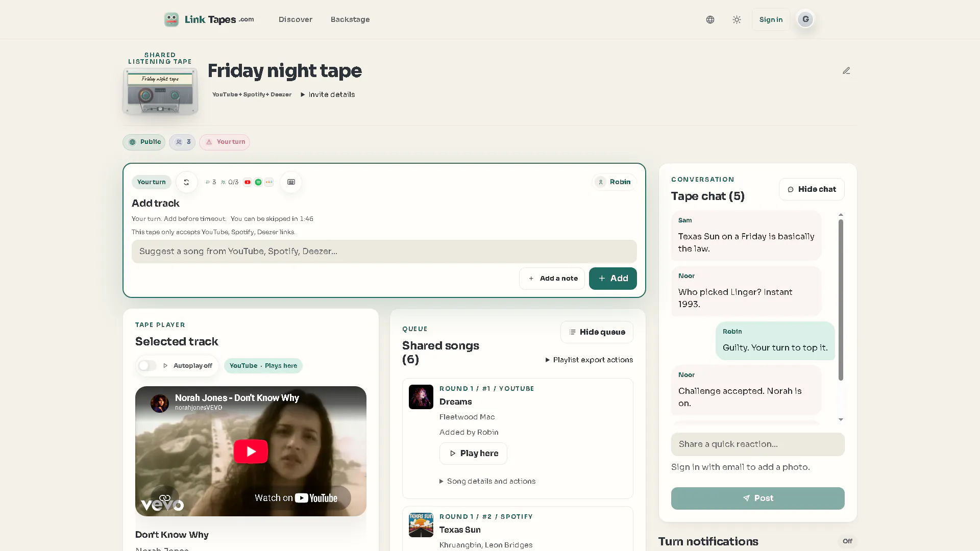This screenshot has height=551, width=980.
Task: Click the Deezer source icon
Action: 269,182
